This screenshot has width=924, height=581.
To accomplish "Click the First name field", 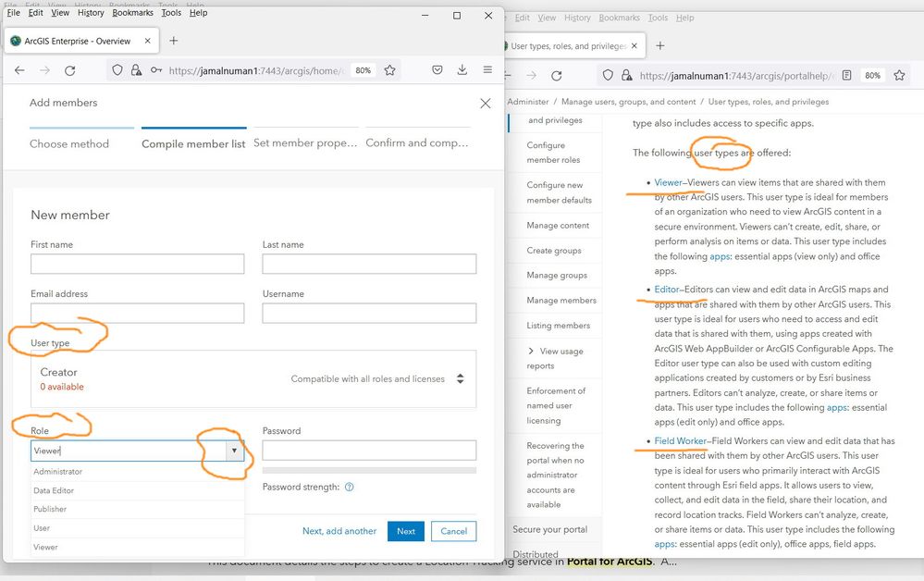I will click(137, 264).
